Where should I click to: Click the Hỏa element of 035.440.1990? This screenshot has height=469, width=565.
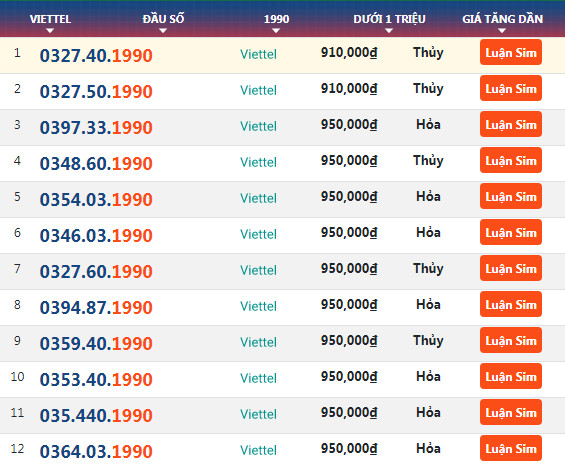(428, 412)
